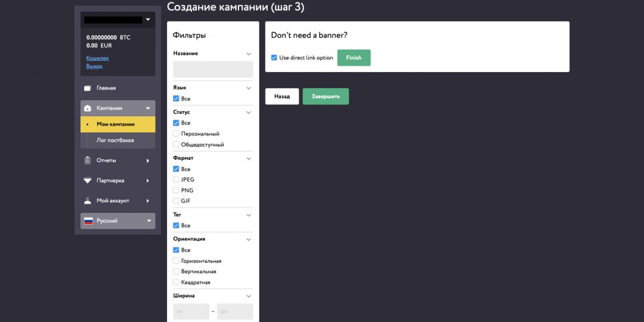Click the Кампании sidebar icon
This screenshot has height=322, width=644.
(88, 109)
